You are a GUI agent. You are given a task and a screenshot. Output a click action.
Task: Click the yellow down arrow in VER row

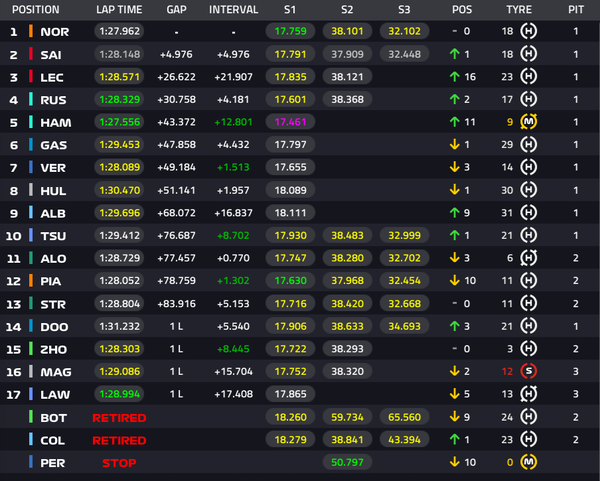pyautogui.click(x=455, y=167)
